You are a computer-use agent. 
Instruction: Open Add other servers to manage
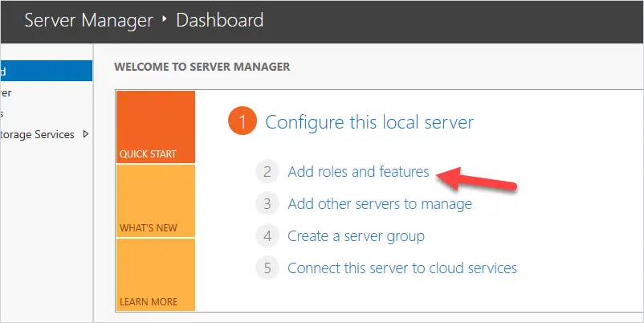(x=380, y=203)
